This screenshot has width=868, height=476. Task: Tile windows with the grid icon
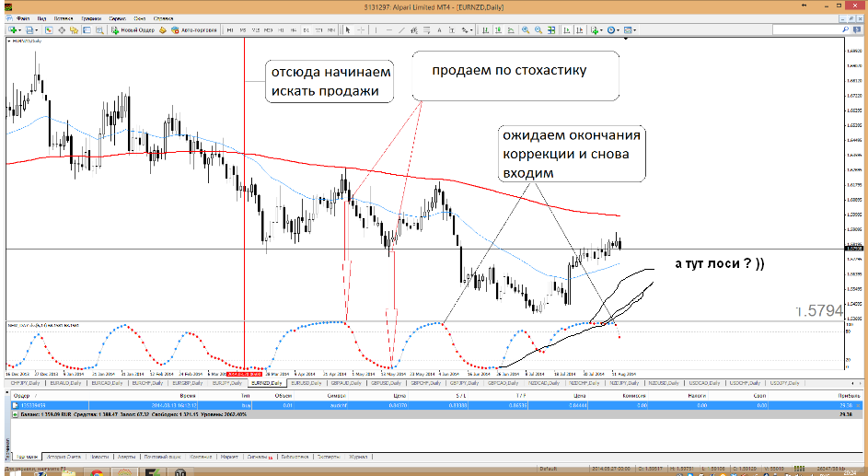coord(551,29)
